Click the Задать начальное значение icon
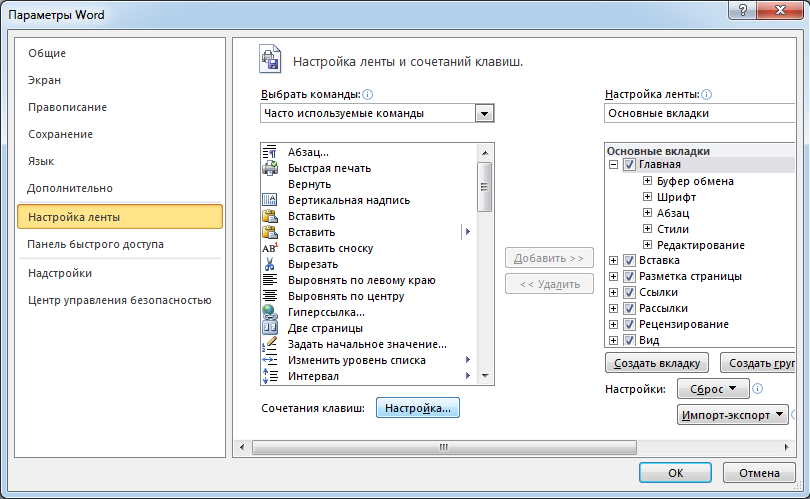The image size is (810, 499). [x=270, y=344]
